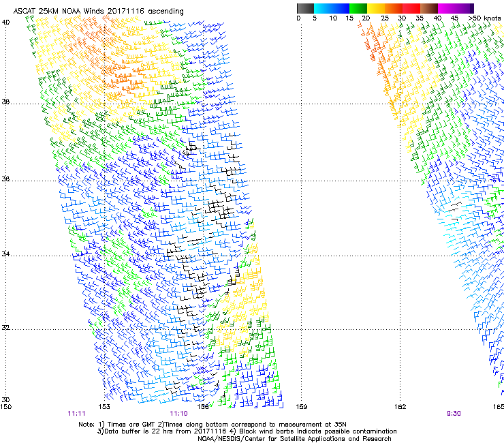Click the purple swath time '11:10'
Viewport: 504px width, 443px height.
[178, 414]
